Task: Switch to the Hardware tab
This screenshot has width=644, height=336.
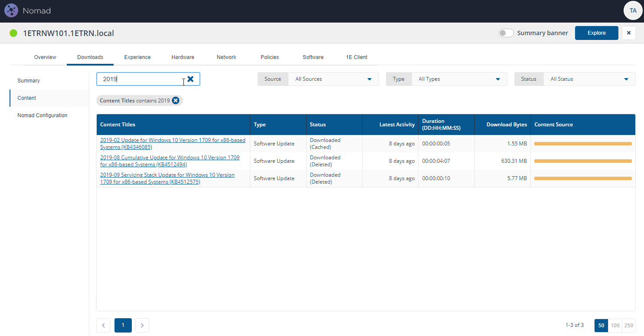Action: click(x=183, y=57)
